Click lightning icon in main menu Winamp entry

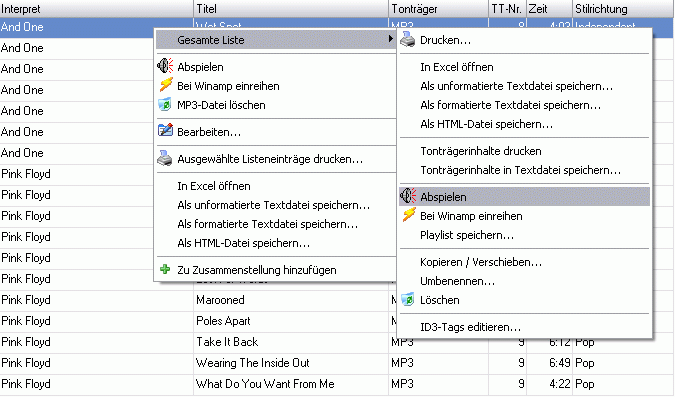(x=166, y=85)
